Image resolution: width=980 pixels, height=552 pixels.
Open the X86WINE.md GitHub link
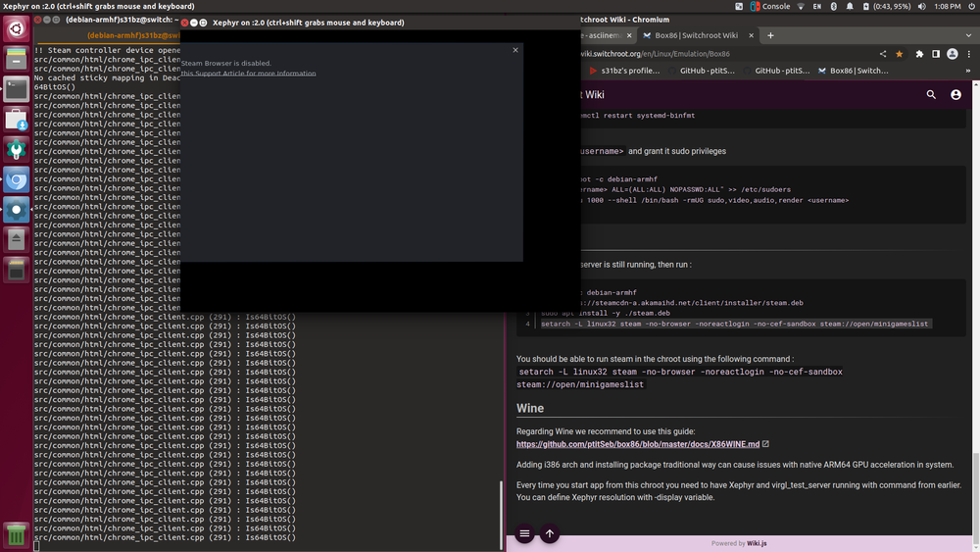(638, 444)
